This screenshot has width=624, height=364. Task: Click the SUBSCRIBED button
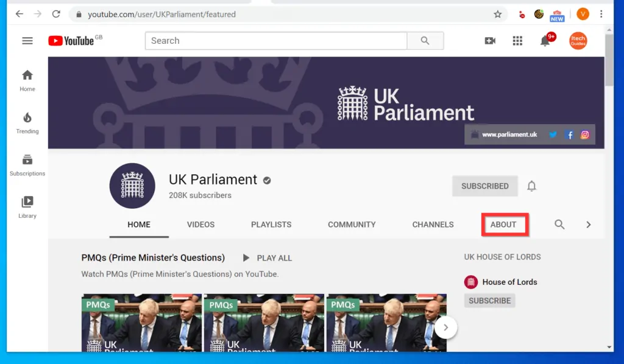pos(484,186)
